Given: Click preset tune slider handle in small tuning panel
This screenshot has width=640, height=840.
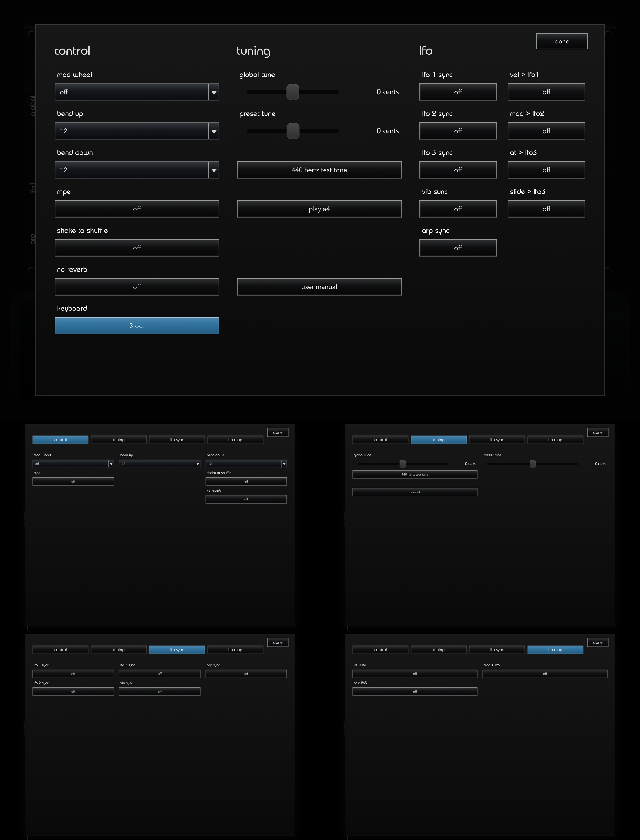Looking at the screenshot, I should pos(533,463).
